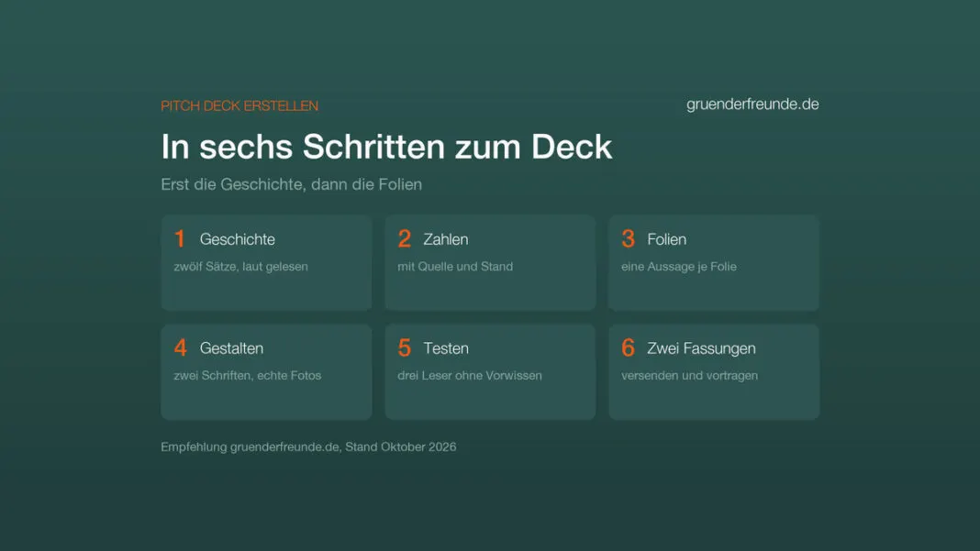
Task: Click the text 'zwei Schriften, echte Fotos'
Action: tap(248, 376)
